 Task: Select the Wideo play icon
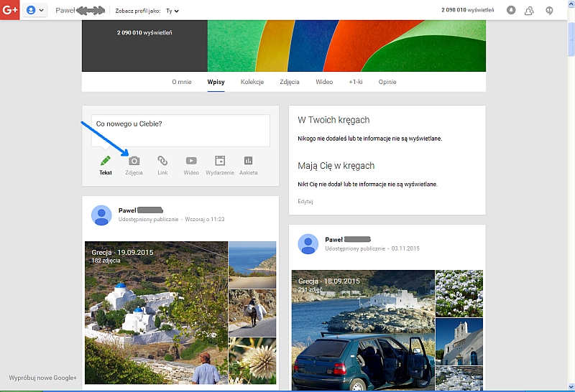click(x=191, y=162)
